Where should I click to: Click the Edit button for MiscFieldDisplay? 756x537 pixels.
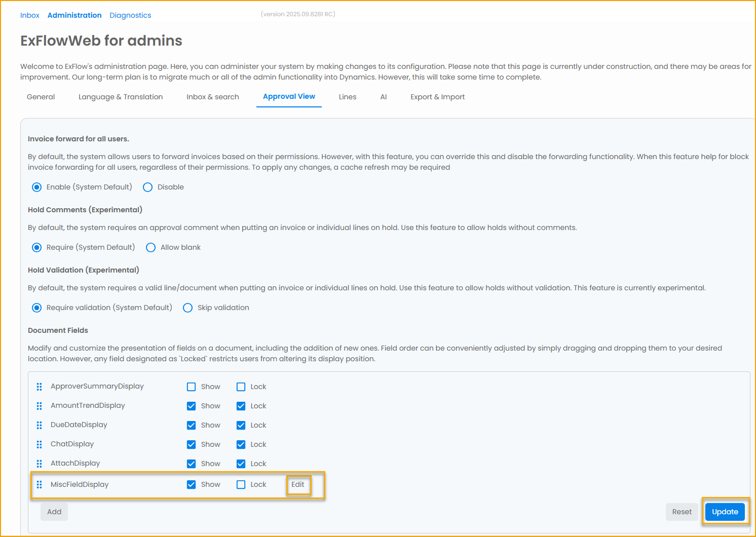[x=298, y=484]
